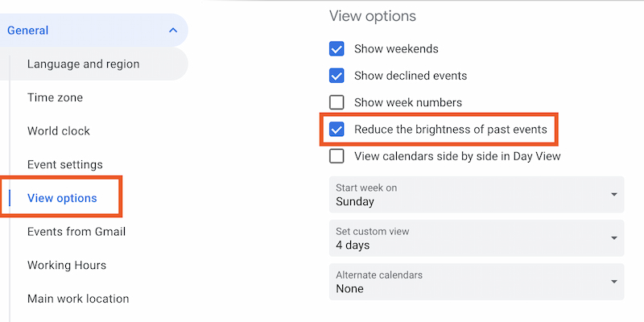Click the Alternate calendars dropdown arrow
The image size is (644, 322).
coord(614,281)
